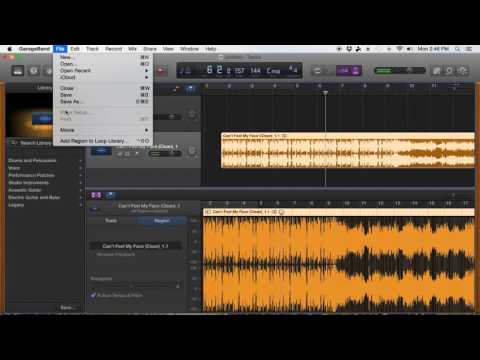Click the Search Library field
The image size is (480, 360).
click(x=32, y=143)
